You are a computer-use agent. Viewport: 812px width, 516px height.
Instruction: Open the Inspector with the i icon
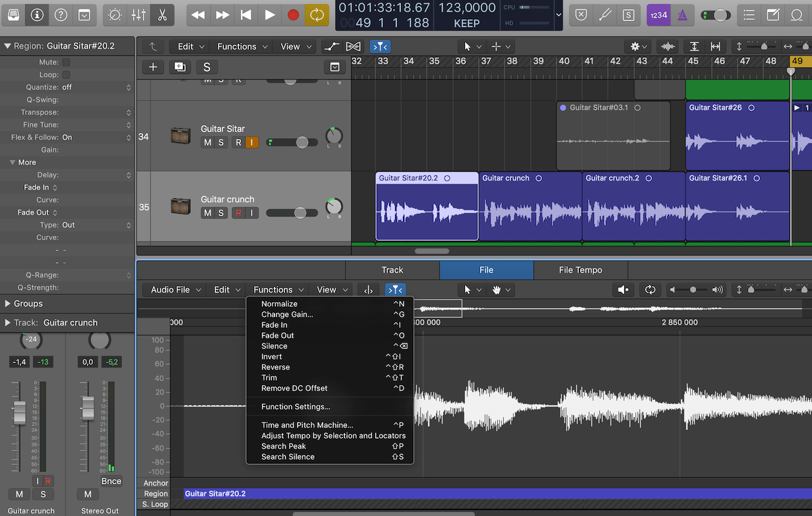[x=37, y=14]
